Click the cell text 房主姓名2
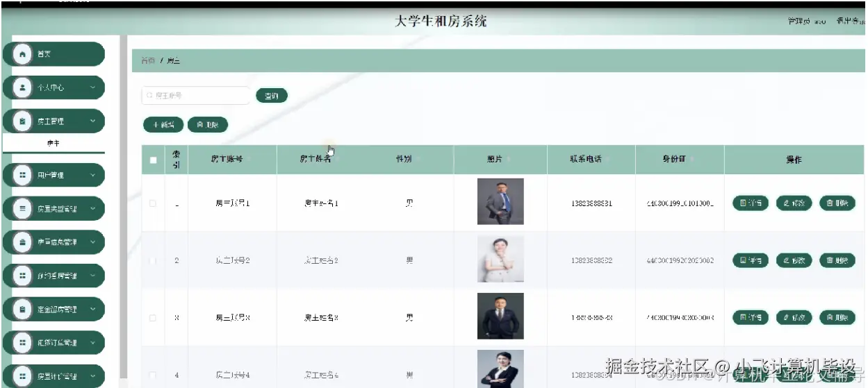 pyautogui.click(x=321, y=260)
